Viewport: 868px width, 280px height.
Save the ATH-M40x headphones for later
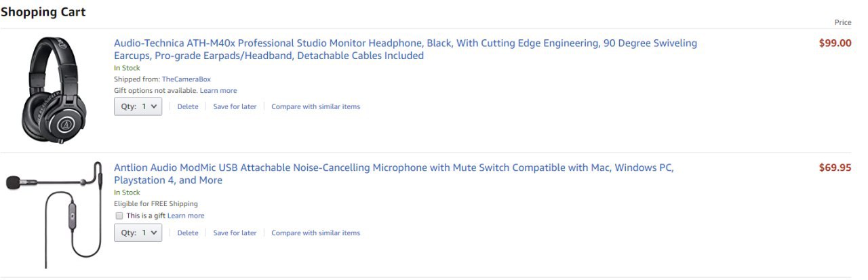click(235, 106)
